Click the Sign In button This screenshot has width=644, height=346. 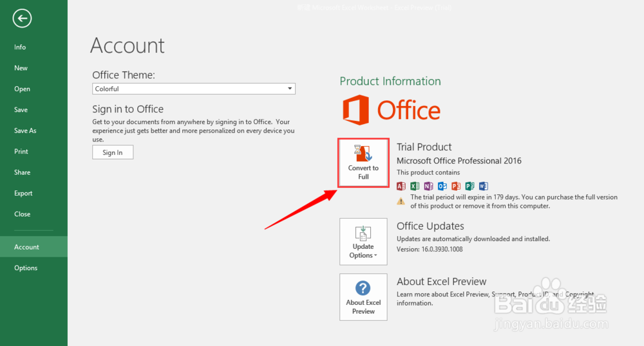113,152
